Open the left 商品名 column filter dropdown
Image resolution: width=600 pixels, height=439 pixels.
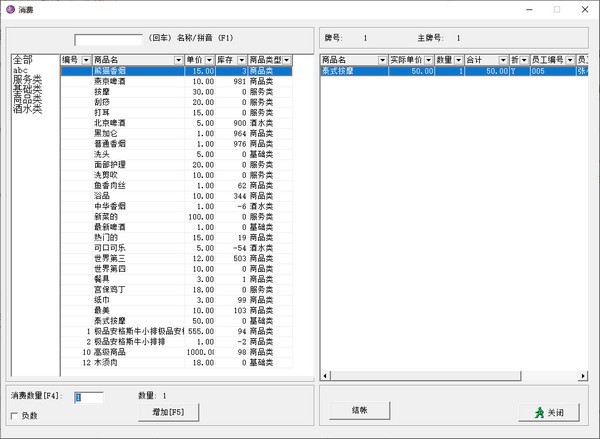pyautogui.click(x=178, y=60)
